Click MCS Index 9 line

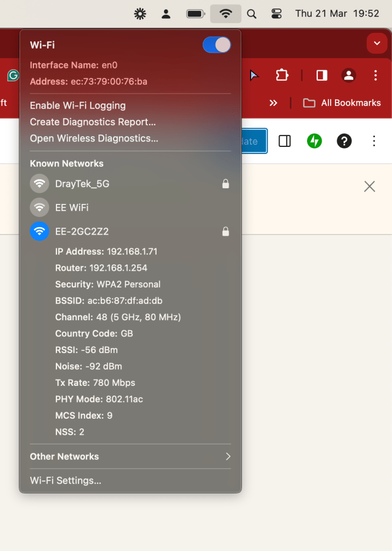click(83, 416)
